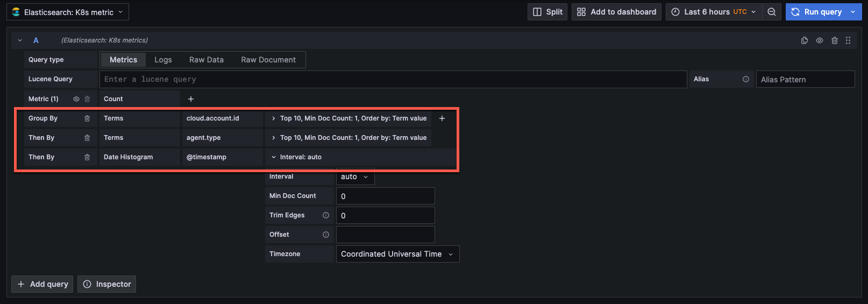868x304 pixels.
Task: Add a new metric with plus icon
Action: coord(191,99)
